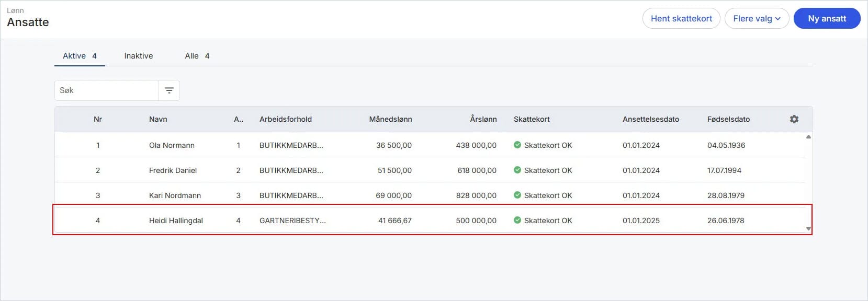Create a new employee with Ny ansatt
This screenshot has height=301, width=868.
(827, 18)
